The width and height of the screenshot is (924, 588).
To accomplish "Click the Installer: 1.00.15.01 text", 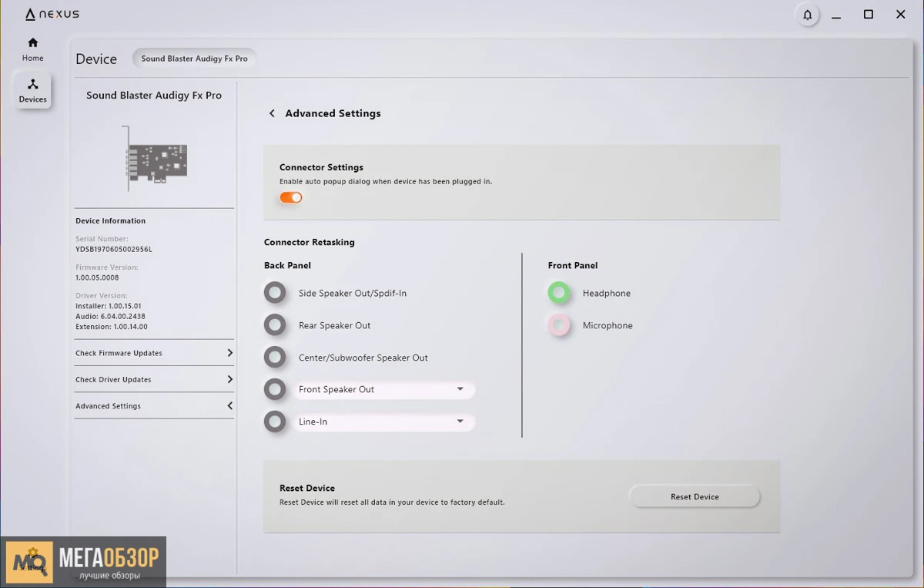I will (x=109, y=306).
